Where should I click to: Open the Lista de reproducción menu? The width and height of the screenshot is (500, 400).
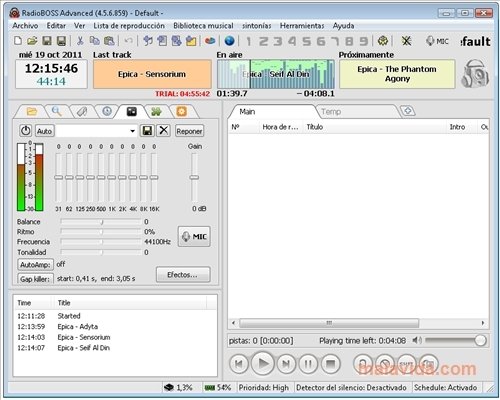(129, 26)
